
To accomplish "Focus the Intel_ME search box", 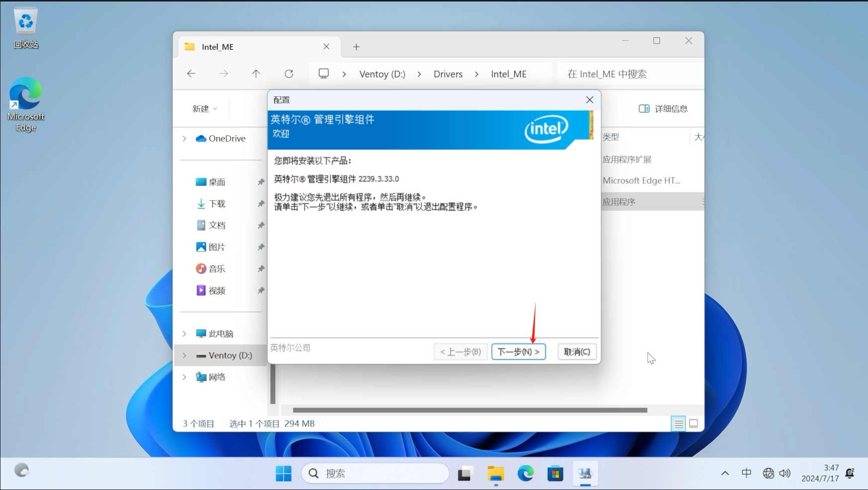I will (x=631, y=74).
